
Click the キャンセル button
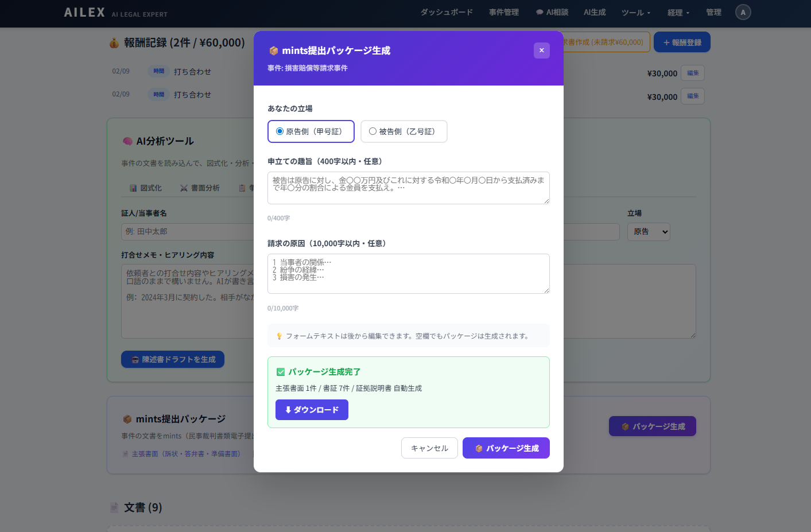point(429,448)
